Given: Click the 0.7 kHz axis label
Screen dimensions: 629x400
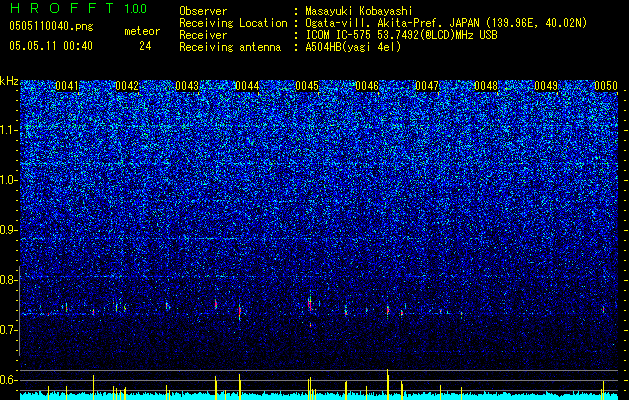Looking at the screenshot, I should [x=8, y=330].
